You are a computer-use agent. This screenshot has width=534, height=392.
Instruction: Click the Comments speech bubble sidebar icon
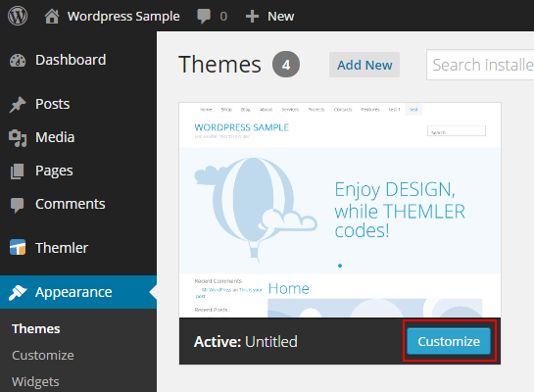[x=17, y=205]
